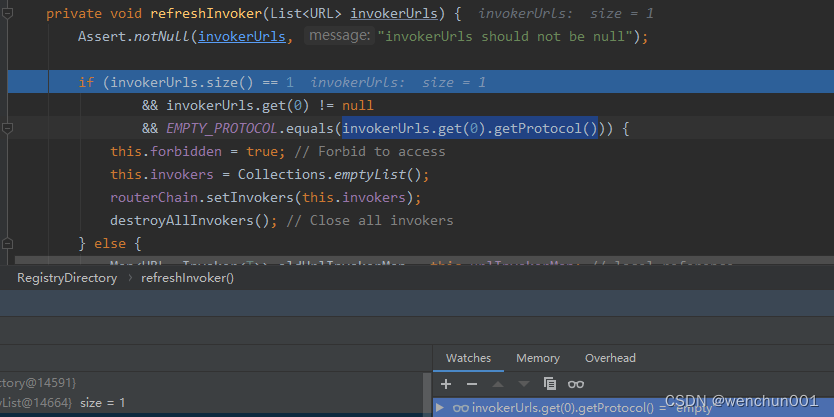Image resolution: width=834 pixels, height=417 pixels.
Task: Click the "invokerUrls should not be null" string
Action: (505, 37)
